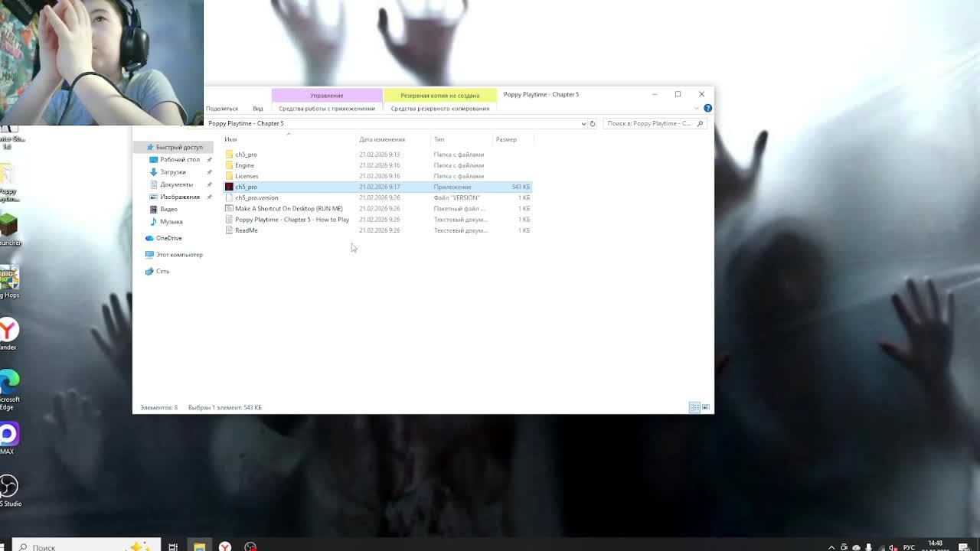Image resolution: width=980 pixels, height=551 pixels.
Task: Sort by the Тип column header
Action: pyautogui.click(x=462, y=139)
